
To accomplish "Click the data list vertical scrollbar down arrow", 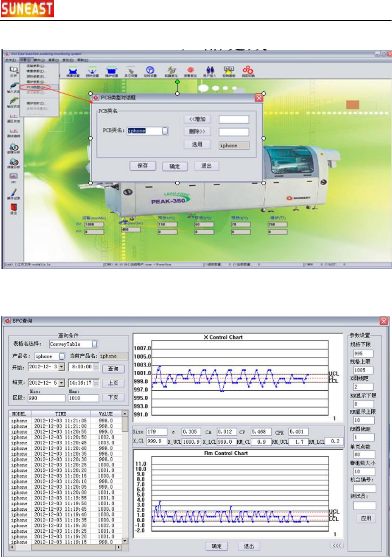I will 125,541.
